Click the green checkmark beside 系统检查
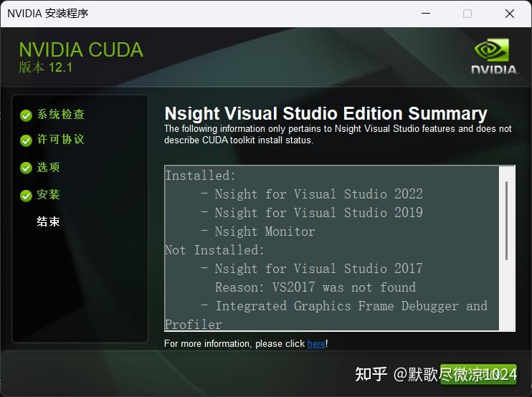Image resolution: width=532 pixels, height=397 pixels. point(26,115)
